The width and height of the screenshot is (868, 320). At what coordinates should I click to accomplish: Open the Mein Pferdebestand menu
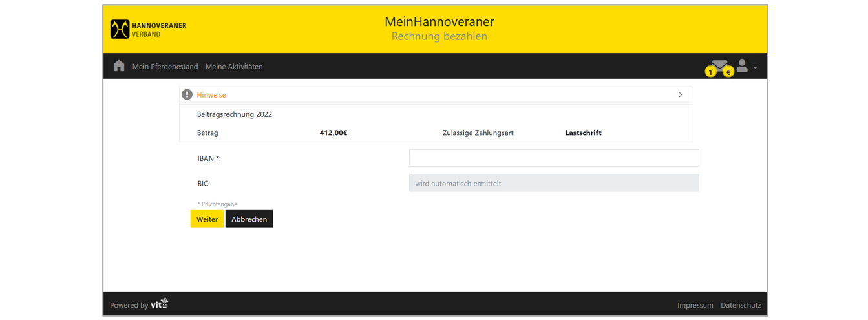pos(165,67)
